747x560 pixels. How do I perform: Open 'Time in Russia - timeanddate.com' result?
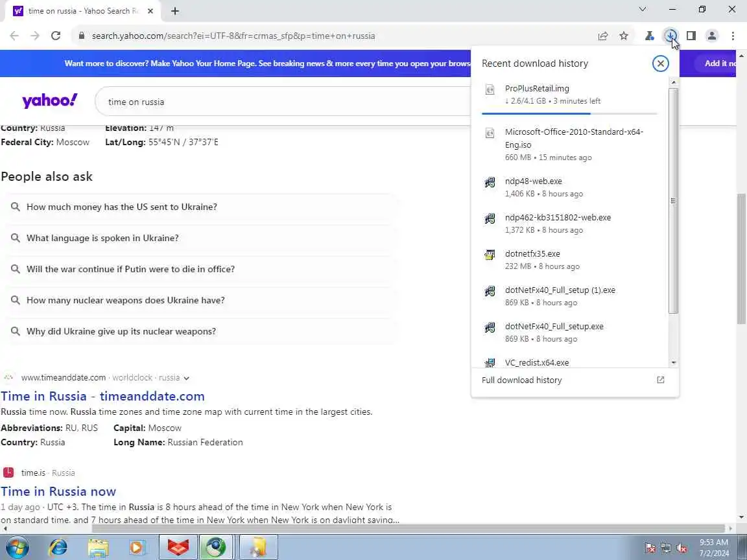(102, 396)
